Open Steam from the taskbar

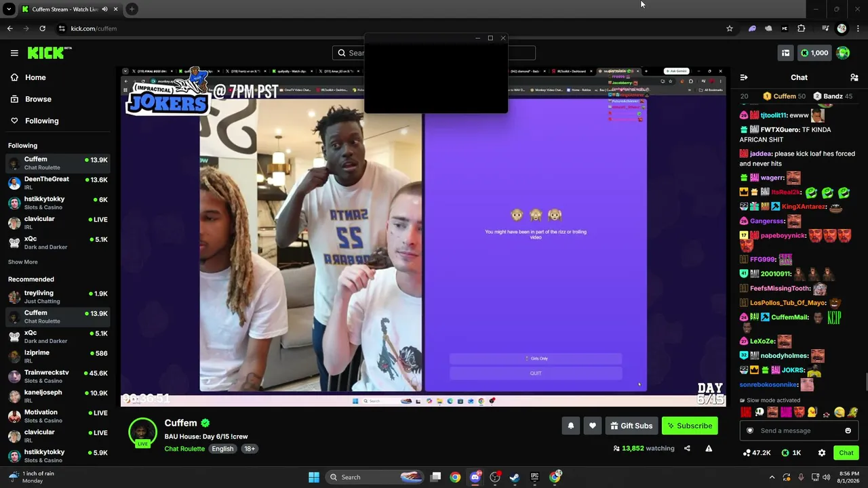[515, 477]
